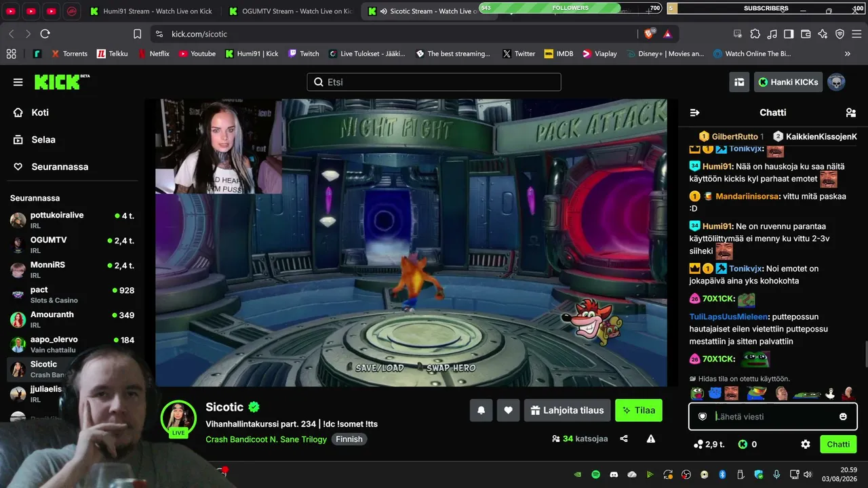Toggle notifications bell for Sicotic

pyautogui.click(x=481, y=410)
